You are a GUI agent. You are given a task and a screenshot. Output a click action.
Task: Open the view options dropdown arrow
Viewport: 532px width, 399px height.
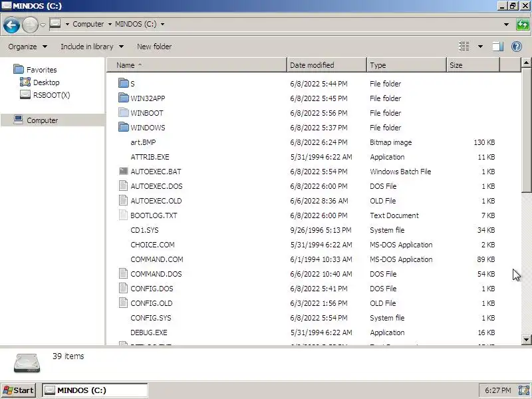(x=480, y=47)
